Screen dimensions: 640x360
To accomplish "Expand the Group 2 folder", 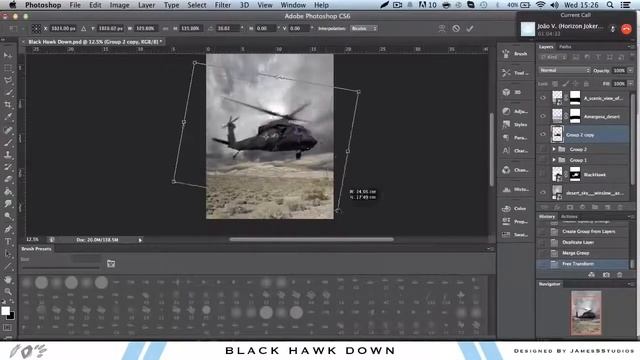I will click(554, 149).
